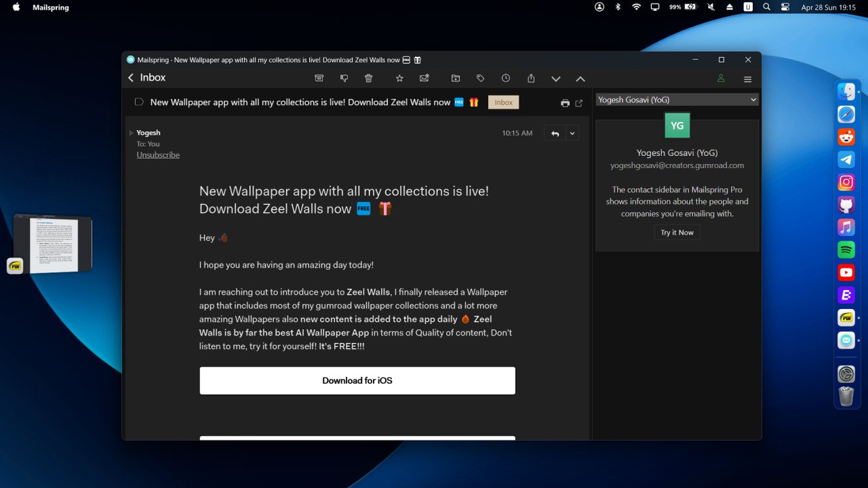Expand the Yogesh sender details triangle
Viewport: 868px width, 488px height.
coord(132,133)
